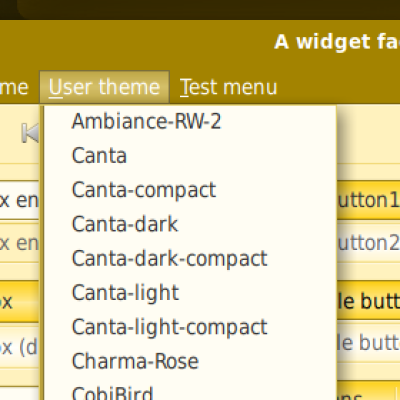Apply the Canta-dark theme

(190, 224)
